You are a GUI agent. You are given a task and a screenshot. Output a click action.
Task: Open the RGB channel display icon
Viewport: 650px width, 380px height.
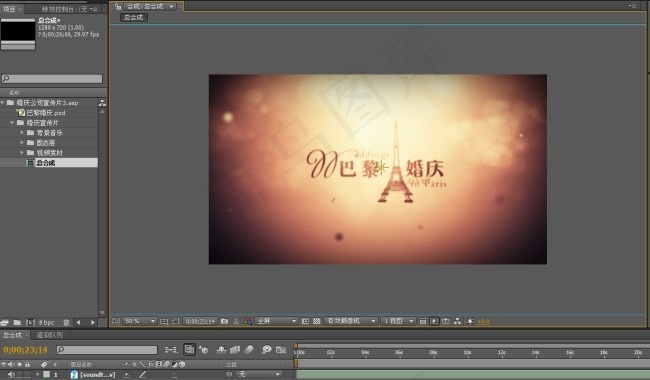[247, 321]
